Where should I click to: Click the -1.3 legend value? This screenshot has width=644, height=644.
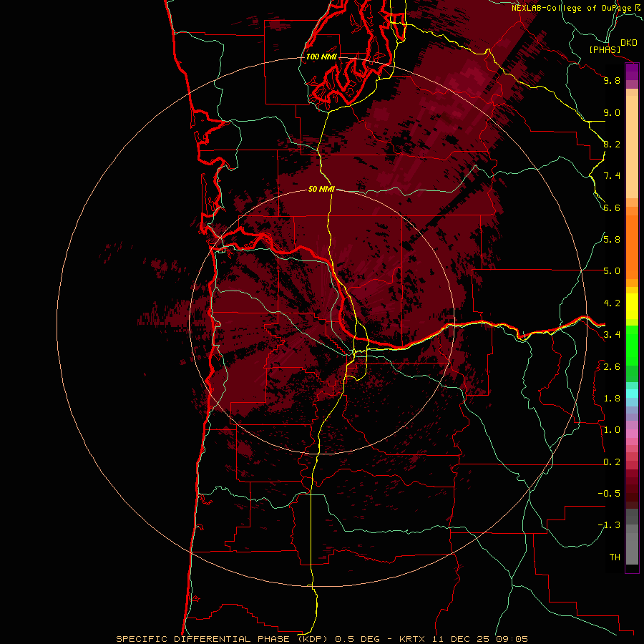pyautogui.click(x=609, y=525)
